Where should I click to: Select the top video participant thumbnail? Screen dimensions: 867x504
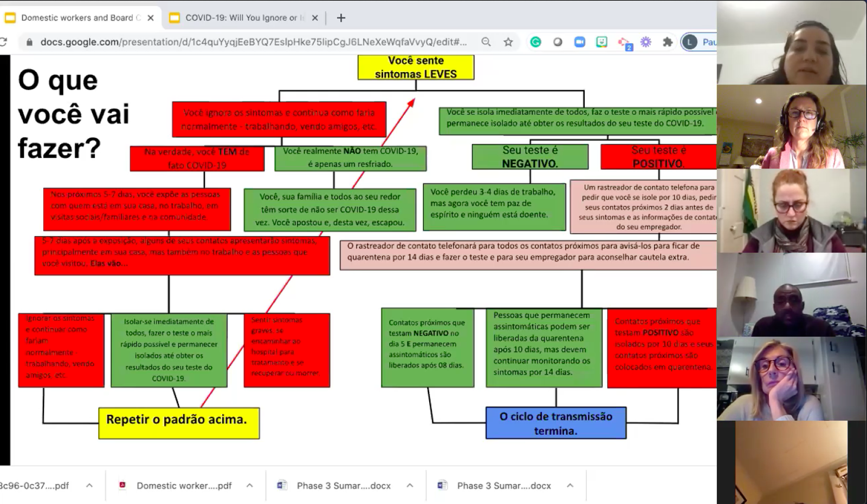pyautogui.click(x=792, y=42)
